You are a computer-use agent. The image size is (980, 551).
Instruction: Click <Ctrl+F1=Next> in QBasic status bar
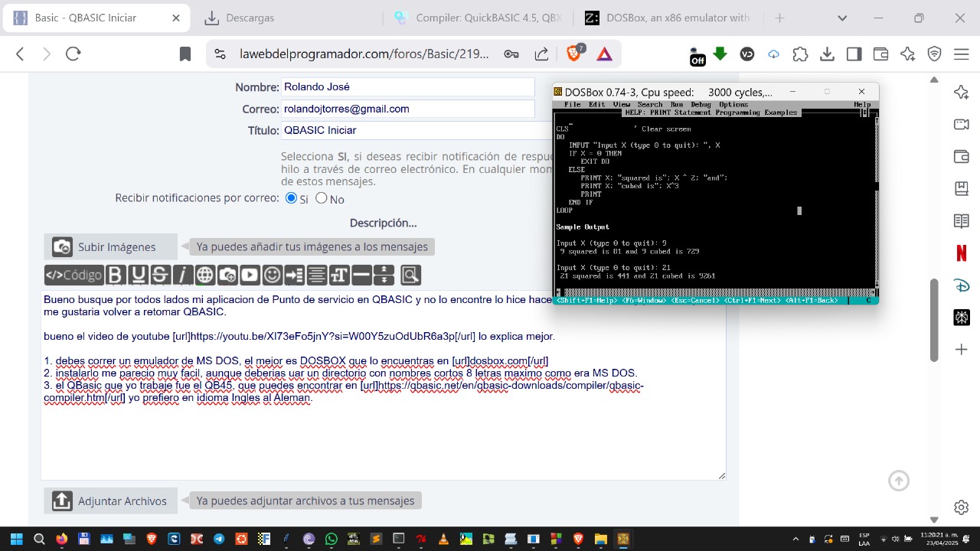point(752,300)
